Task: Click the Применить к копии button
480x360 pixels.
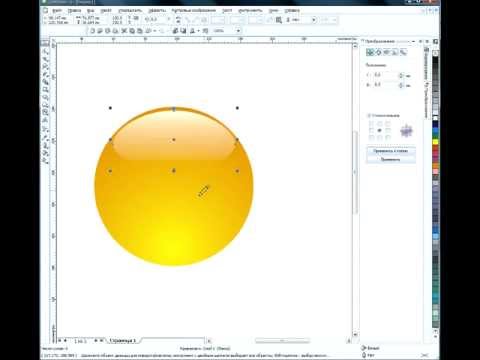Action: pyautogui.click(x=391, y=151)
